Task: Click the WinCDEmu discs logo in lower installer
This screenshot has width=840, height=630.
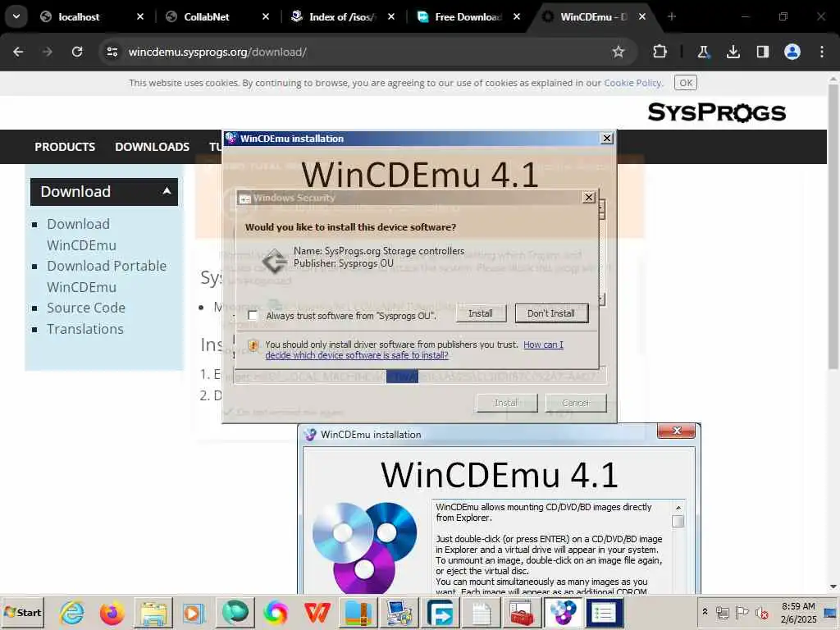Action: [x=365, y=546]
